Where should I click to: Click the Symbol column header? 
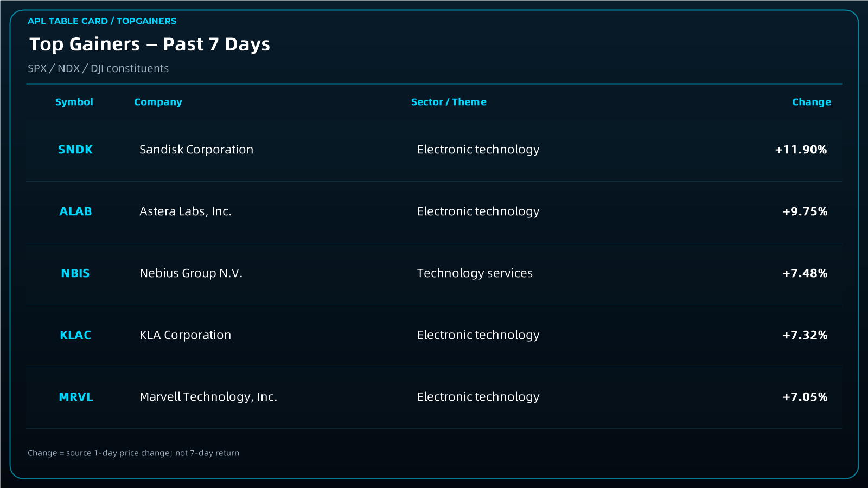pos(74,102)
